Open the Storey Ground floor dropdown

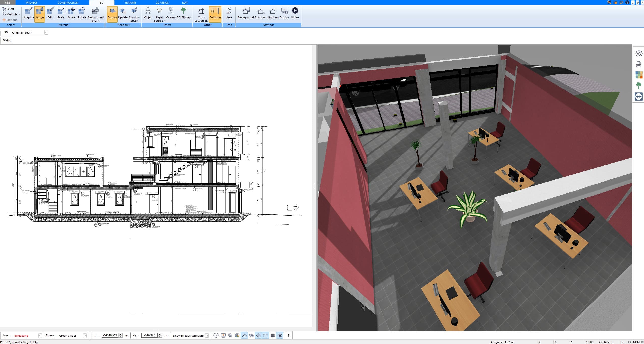pyautogui.click(x=85, y=336)
